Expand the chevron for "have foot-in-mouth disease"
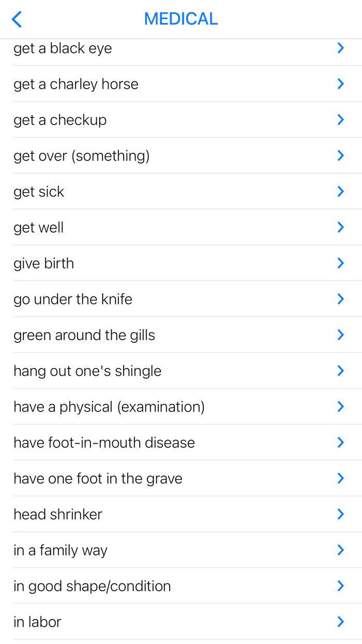 340,443
